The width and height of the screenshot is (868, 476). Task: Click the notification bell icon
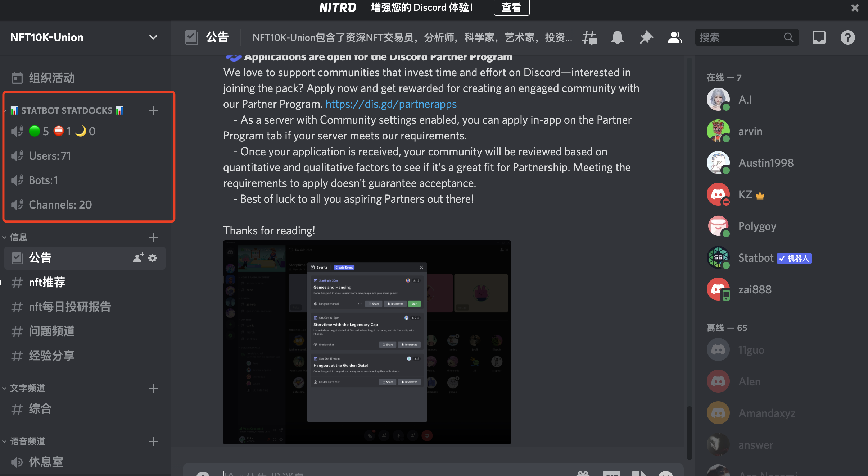click(618, 37)
